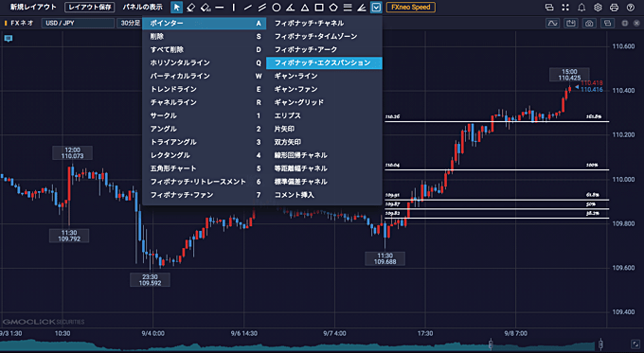Choose フィボナッチ・リトレースメント menu entry
644x353 pixels.
(205, 182)
